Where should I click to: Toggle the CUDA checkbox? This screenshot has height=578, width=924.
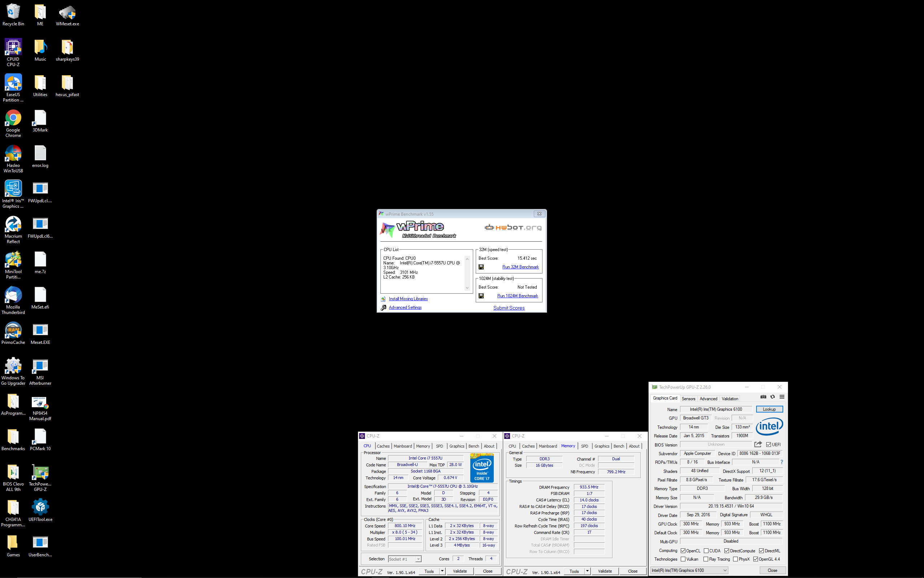(x=706, y=551)
